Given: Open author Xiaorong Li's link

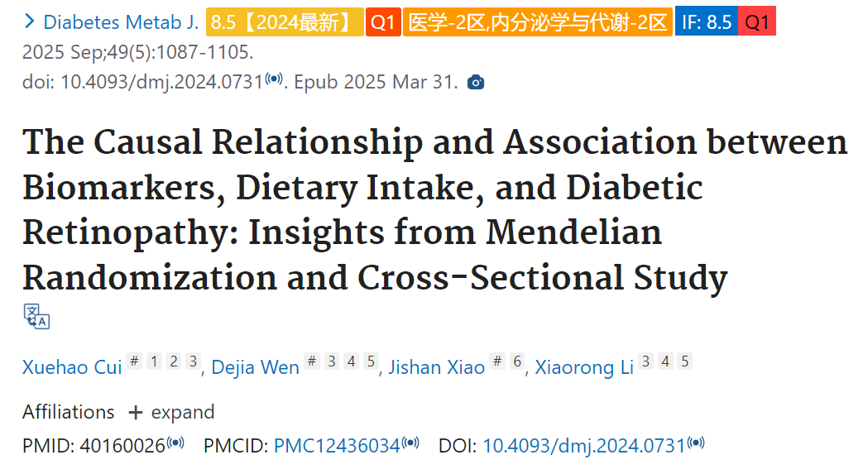Looking at the screenshot, I should 584,367.
